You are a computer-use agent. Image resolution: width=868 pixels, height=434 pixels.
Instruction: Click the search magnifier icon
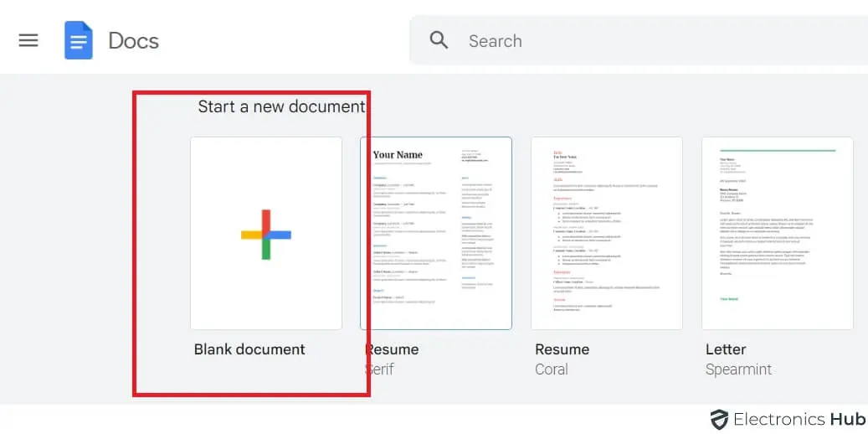[439, 40]
